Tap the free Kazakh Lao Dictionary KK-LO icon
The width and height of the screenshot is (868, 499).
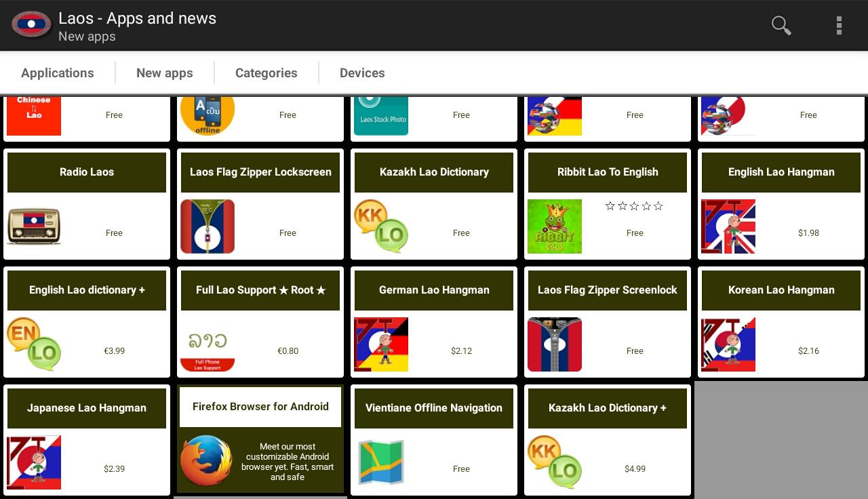coord(381,226)
